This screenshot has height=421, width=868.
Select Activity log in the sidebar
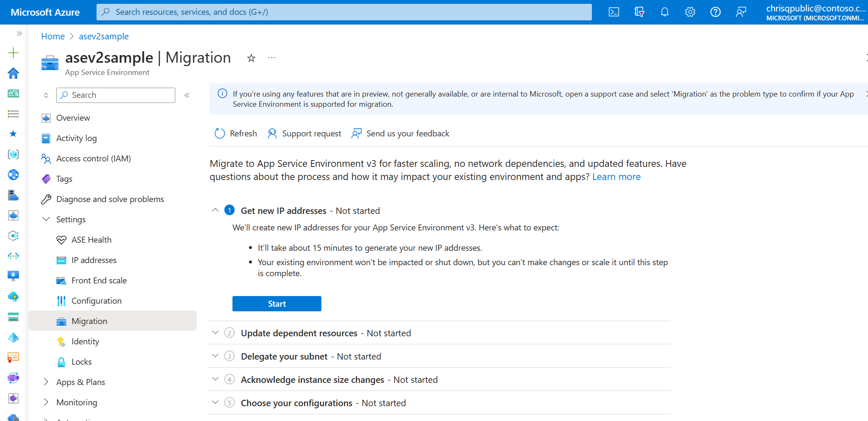coord(76,138)
